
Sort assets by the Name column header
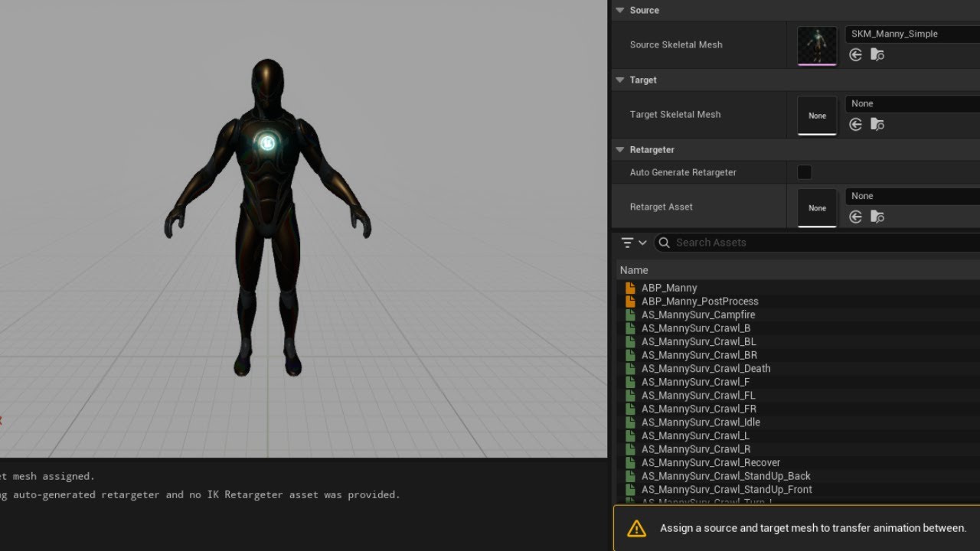coord(798,270)
